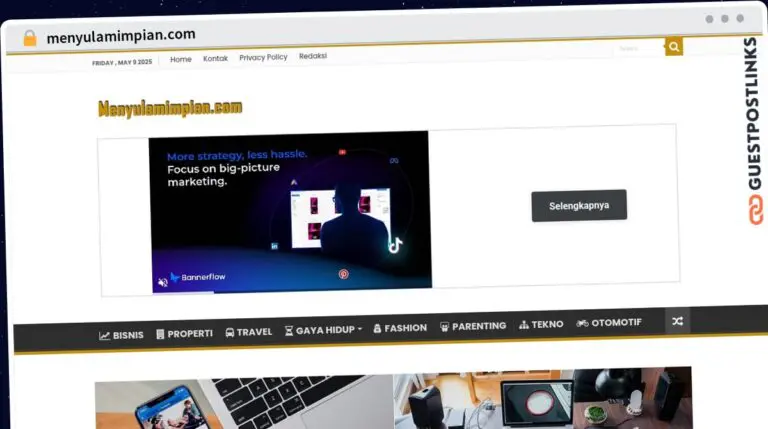Open the Otomotif category
768x429 pixels.
609,323
